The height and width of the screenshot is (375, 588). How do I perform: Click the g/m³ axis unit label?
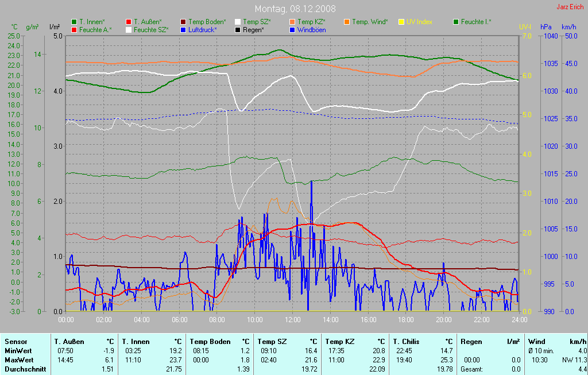(x=32, y=27)
